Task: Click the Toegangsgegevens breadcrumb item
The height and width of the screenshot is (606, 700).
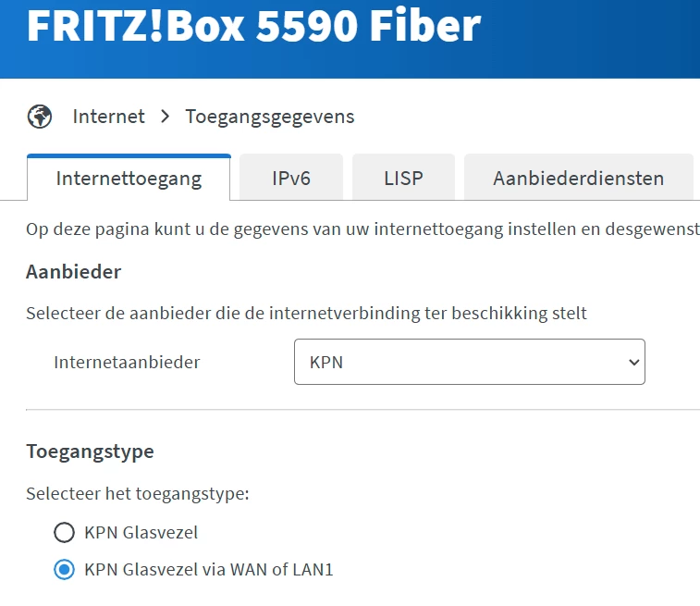Action: click(x=270, y=117)
